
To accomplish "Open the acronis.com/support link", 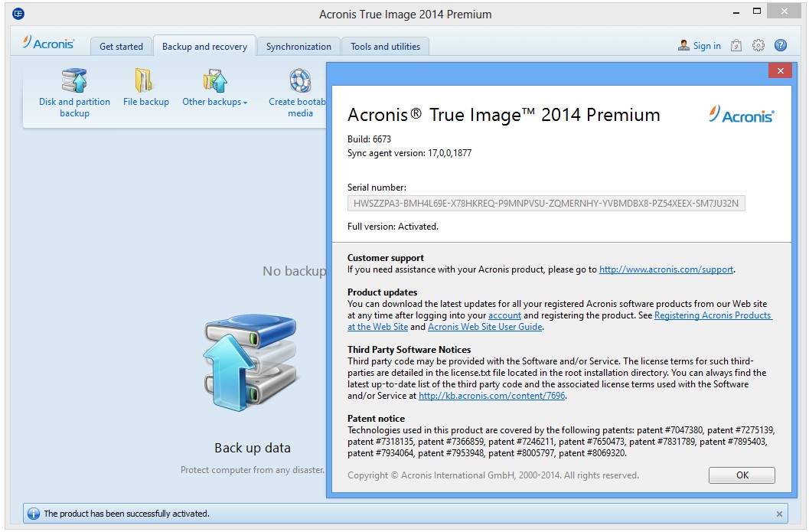I will 666,269.
